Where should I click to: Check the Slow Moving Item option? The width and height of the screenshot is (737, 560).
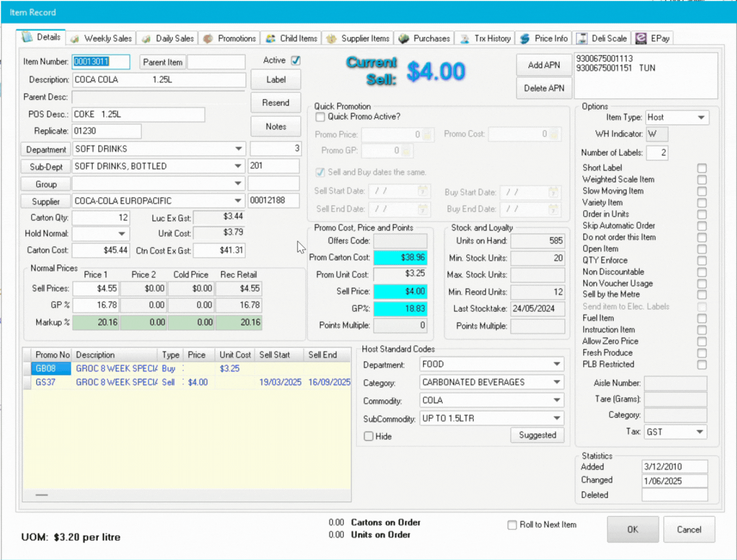pos(702,191)
